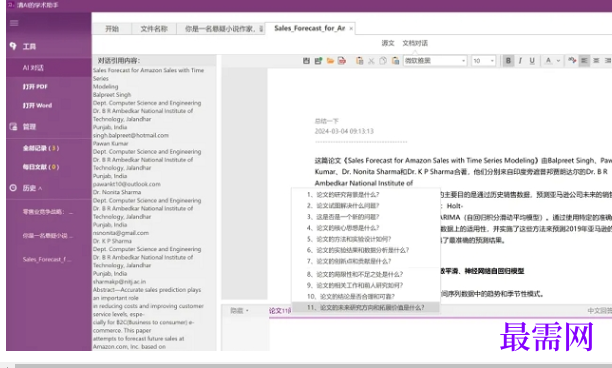
Task: Align text left
Action: 584,60
